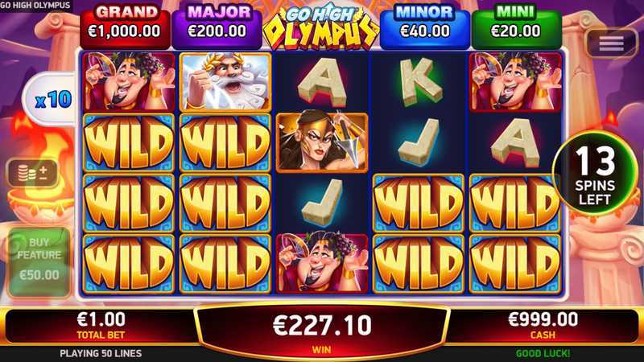Click the Grand €1,000.00 jackpot panel
This screenshot has width=644, height=362.
pyautogui.click(x=125, y=27)
